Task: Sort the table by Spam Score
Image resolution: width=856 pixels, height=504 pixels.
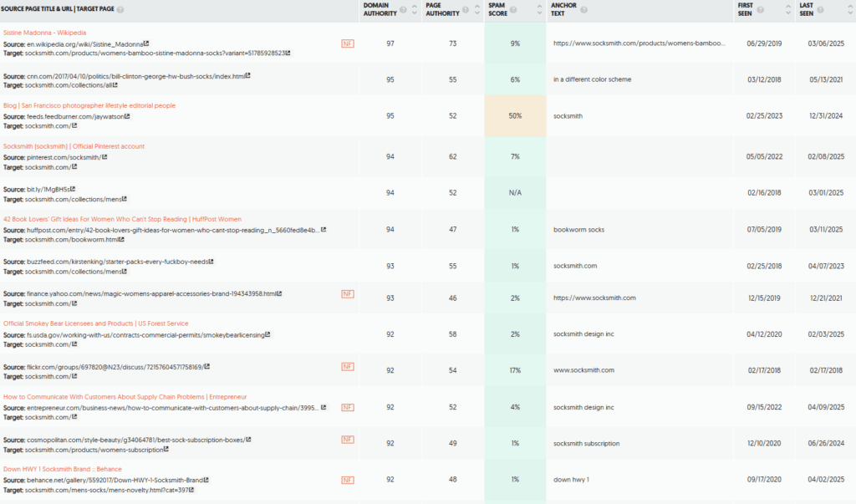Action: 539,9
